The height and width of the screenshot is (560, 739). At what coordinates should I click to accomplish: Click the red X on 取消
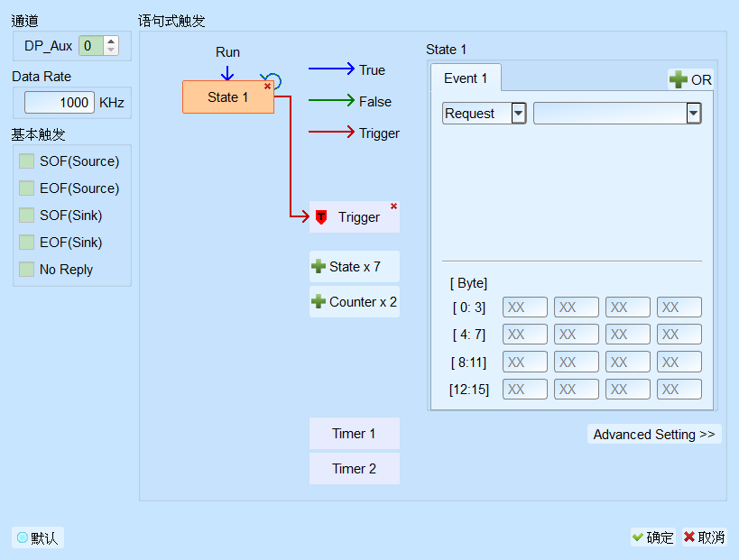click(x=689, y=537)
